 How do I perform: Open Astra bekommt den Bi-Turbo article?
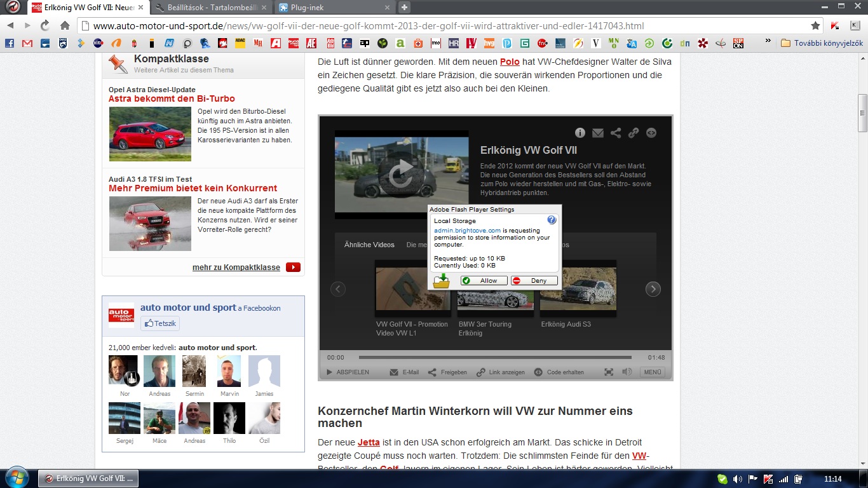click(172, 98)
